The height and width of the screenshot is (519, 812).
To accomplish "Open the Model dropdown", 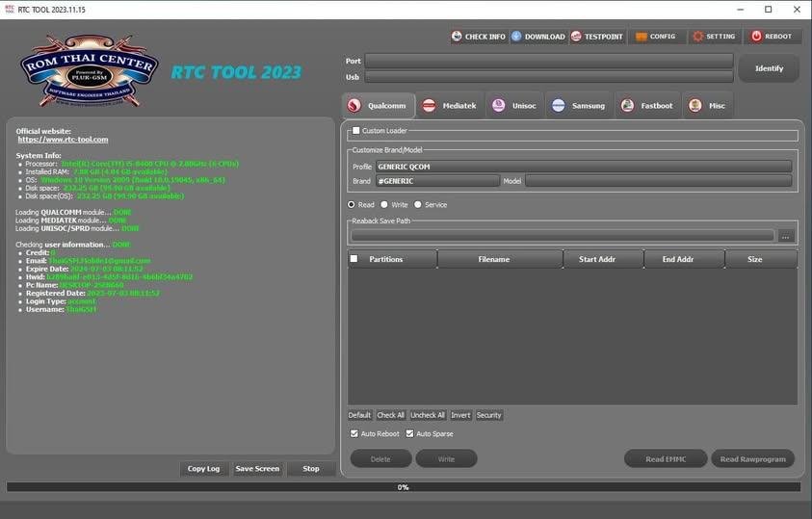I will (x=659, y=181).
